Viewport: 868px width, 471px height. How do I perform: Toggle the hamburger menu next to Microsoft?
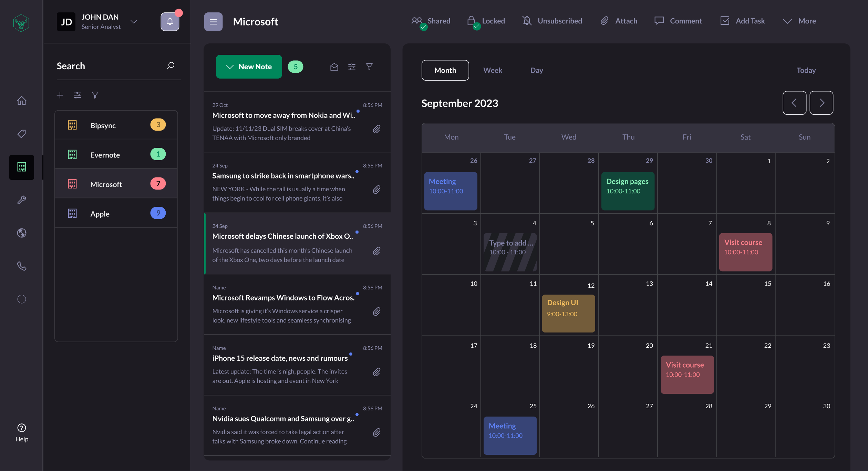click(x=213, y=22)
